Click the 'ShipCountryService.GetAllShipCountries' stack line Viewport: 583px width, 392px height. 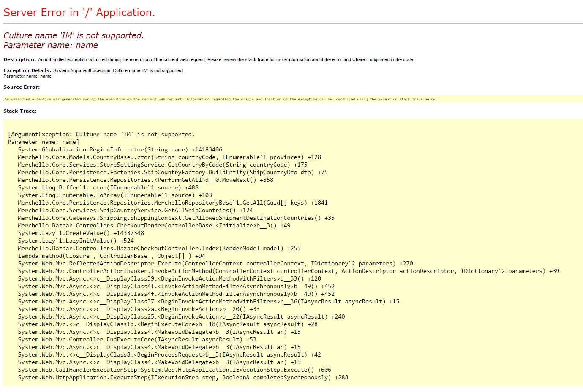(x=135, y=211)
